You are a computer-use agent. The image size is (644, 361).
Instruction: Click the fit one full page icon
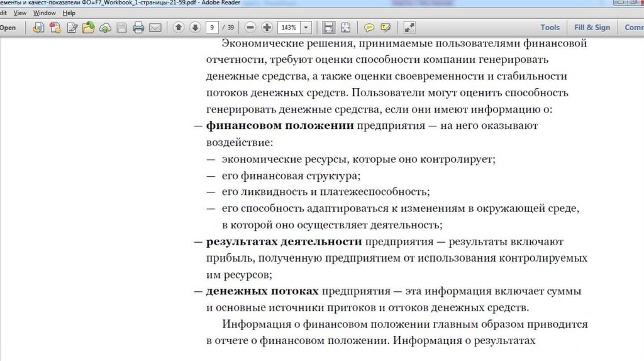click(346, 28)
